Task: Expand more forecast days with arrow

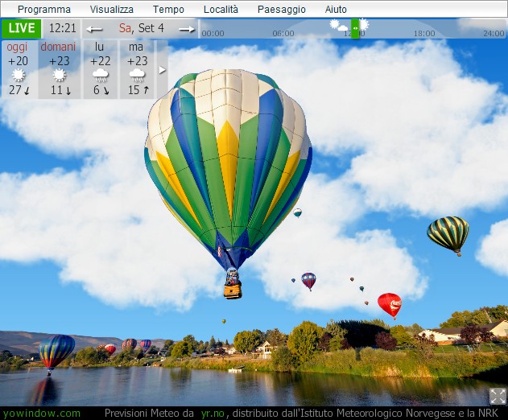Action: [x=163, y=70]
